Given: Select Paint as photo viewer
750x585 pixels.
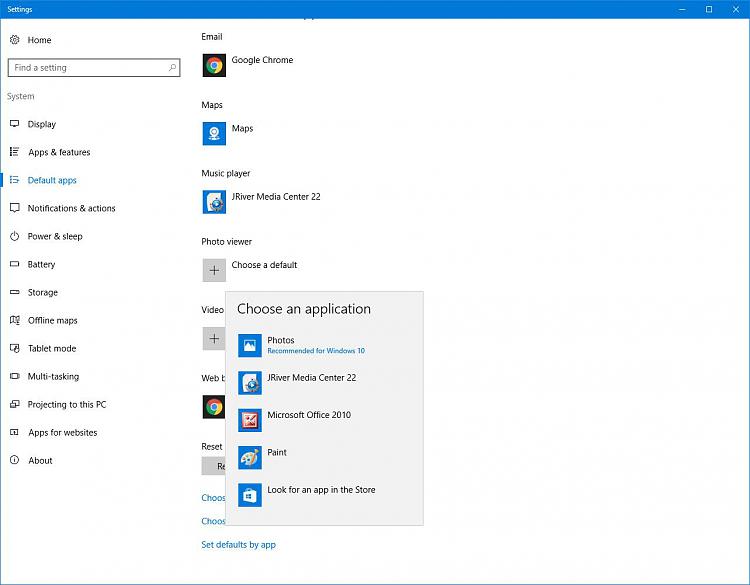Looking at the screenshot, I should pos(324,457).
